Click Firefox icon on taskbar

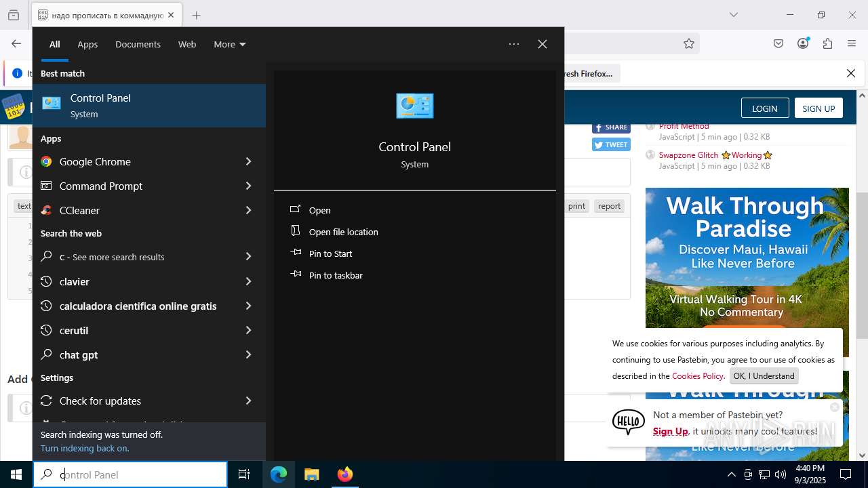click(344, 474)
